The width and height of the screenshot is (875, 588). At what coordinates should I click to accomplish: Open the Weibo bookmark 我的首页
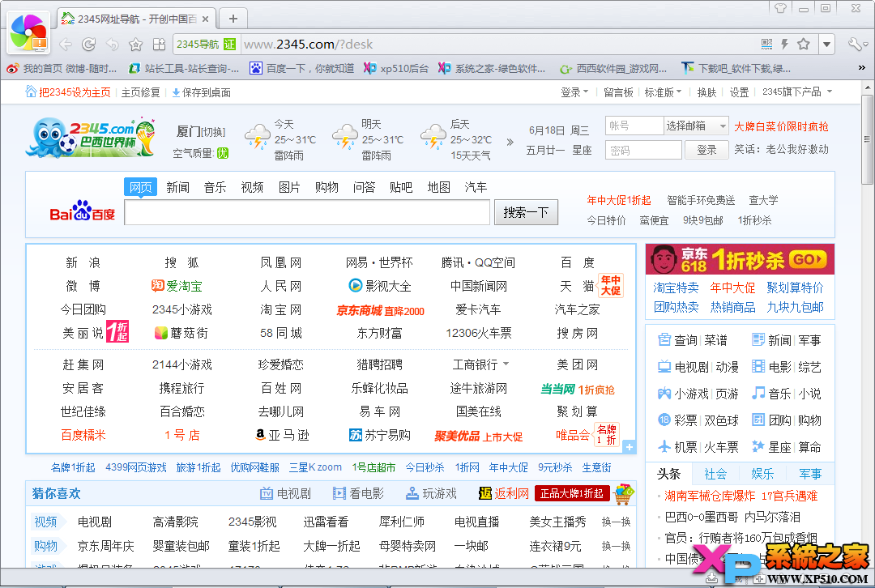[62, 69]
